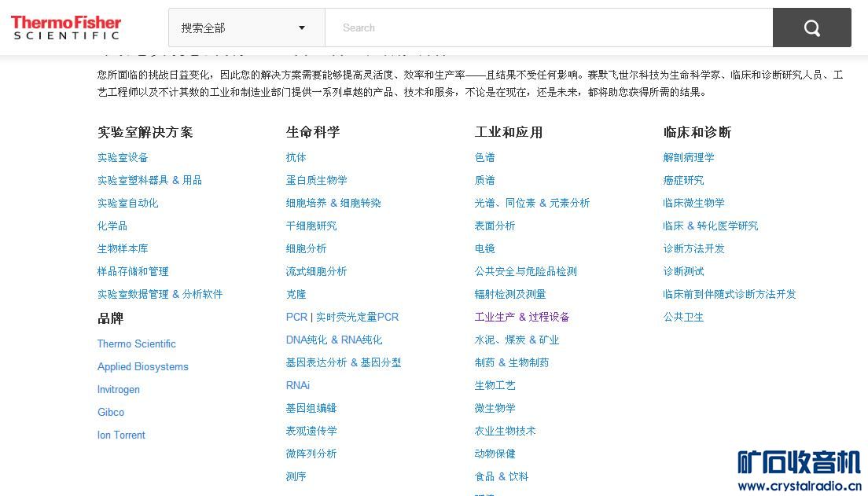Click the magnifier search button

click(811, 28)
